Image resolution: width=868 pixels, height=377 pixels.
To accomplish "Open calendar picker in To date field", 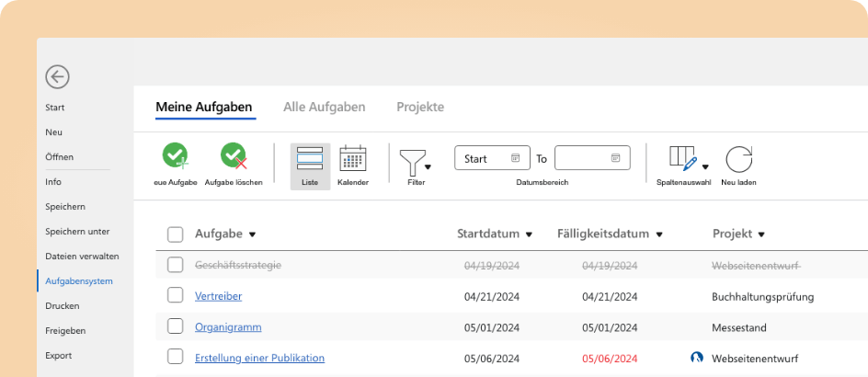I will [x=615, y=158].
